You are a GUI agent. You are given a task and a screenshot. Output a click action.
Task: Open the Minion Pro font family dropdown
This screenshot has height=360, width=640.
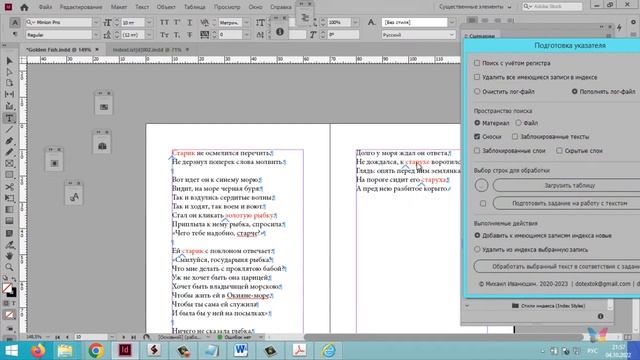pyautogui.click(x=96, y=22)
